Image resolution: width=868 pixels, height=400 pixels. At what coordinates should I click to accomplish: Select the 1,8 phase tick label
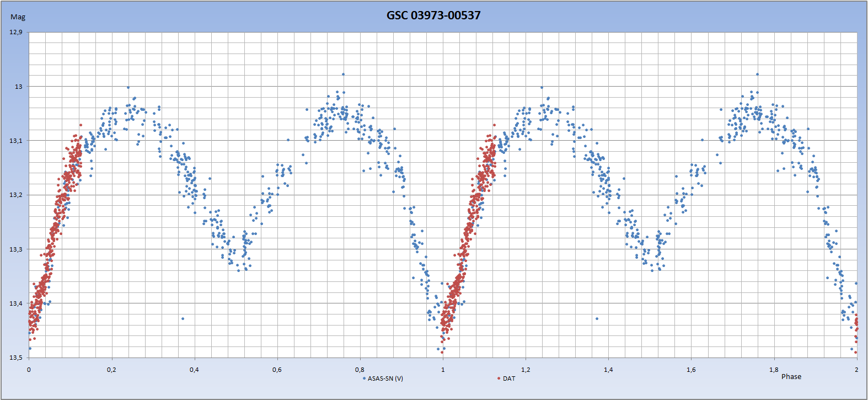pyautogui.click(x=774, y=370)
